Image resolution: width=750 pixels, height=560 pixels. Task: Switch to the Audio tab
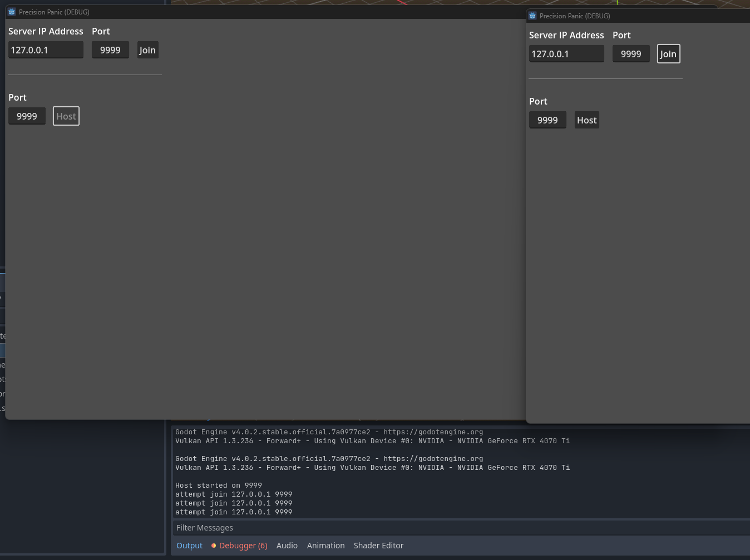[x=287, y=546]
